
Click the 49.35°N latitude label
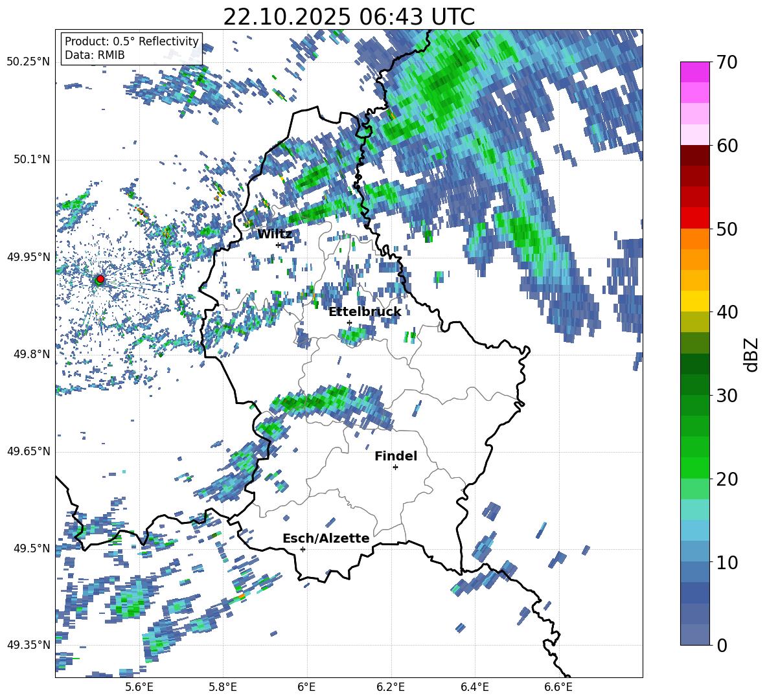coord(29,645)
